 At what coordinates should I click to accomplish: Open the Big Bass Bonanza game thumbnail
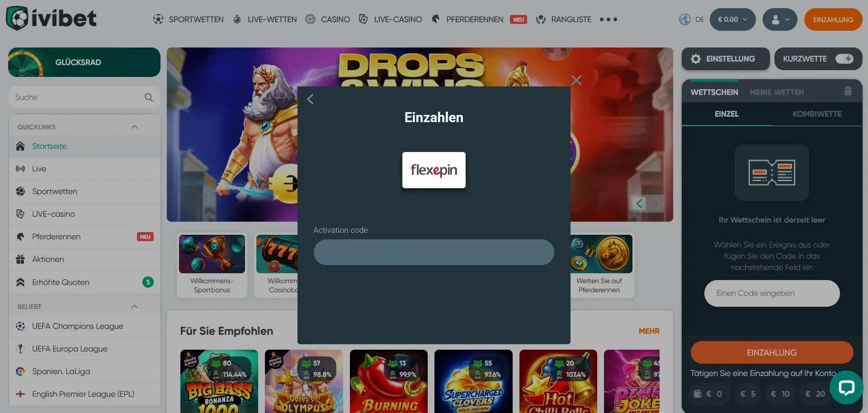219,381
